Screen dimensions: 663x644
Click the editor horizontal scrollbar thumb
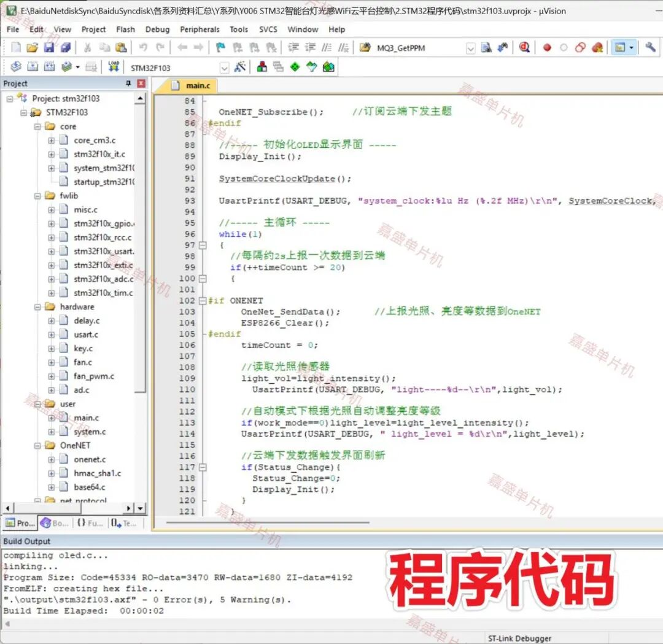(x=268, y=522)
